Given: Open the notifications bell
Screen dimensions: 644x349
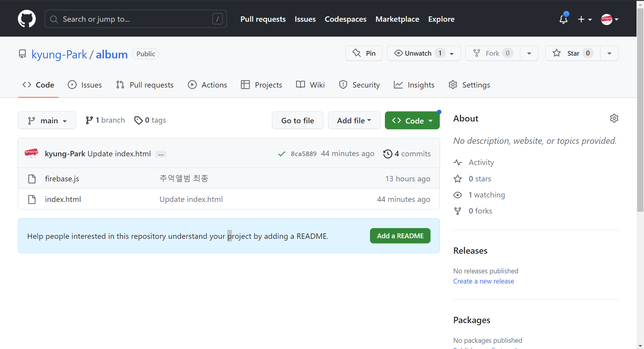Looking at the screenshot, I should pyautogui.click(x=563, y=19).
